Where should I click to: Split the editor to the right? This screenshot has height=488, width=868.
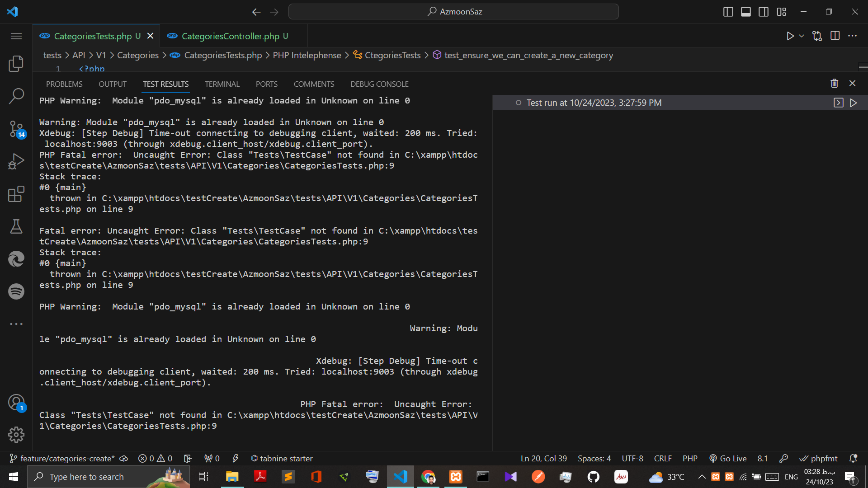pos(835,36)
